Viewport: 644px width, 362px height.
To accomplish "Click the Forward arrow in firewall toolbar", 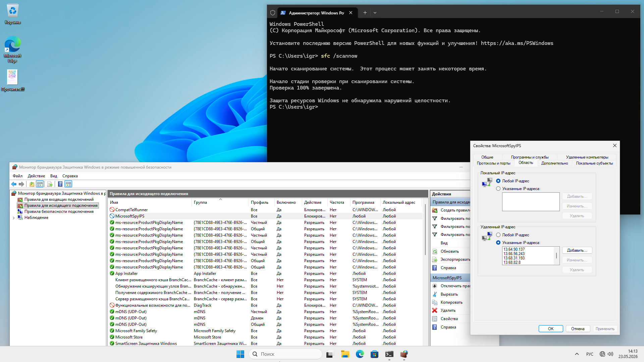I will 21,184.
